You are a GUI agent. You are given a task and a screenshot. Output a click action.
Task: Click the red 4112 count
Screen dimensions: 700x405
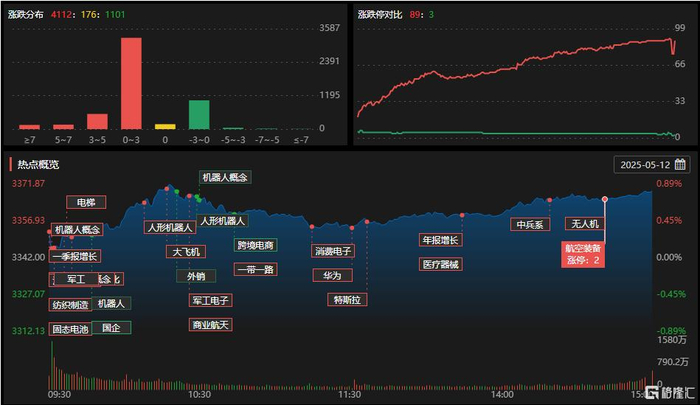pos(61,14)
